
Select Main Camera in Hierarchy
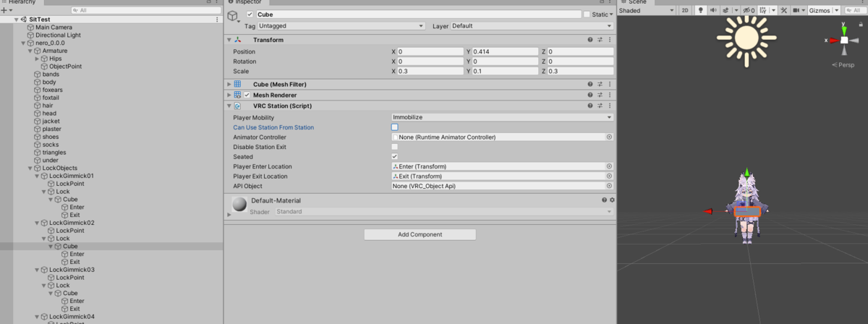pos(54,27)
